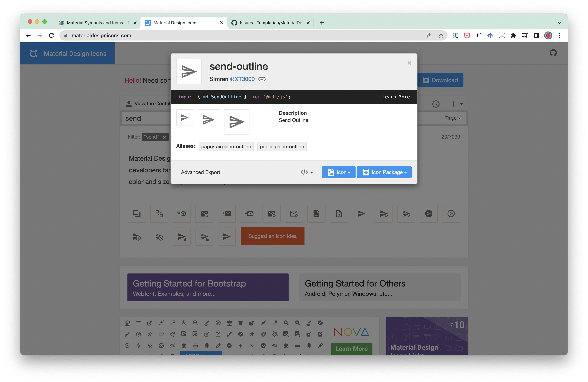Click the paper-plane-outline alias tag

coord(282,147)
